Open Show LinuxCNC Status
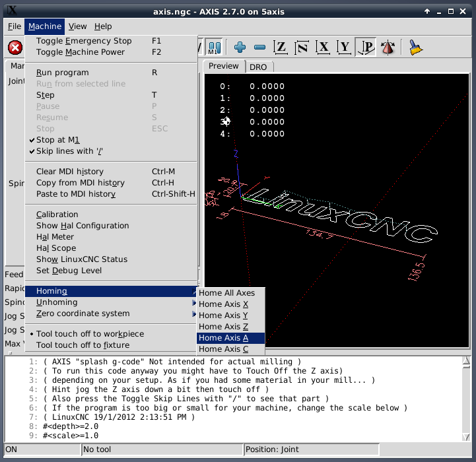This screenshot has width=476, height=462. [x=111, y=259]
